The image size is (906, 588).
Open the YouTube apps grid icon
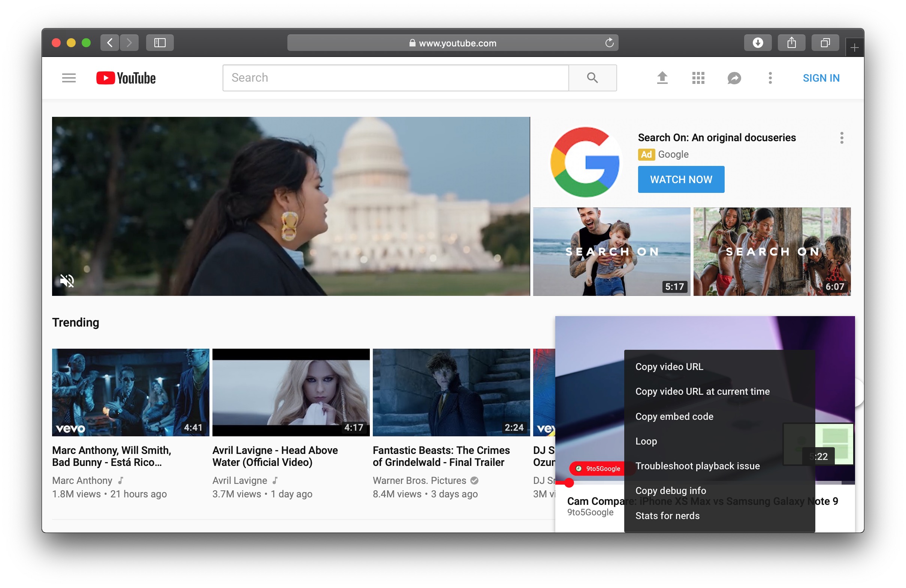698,78
